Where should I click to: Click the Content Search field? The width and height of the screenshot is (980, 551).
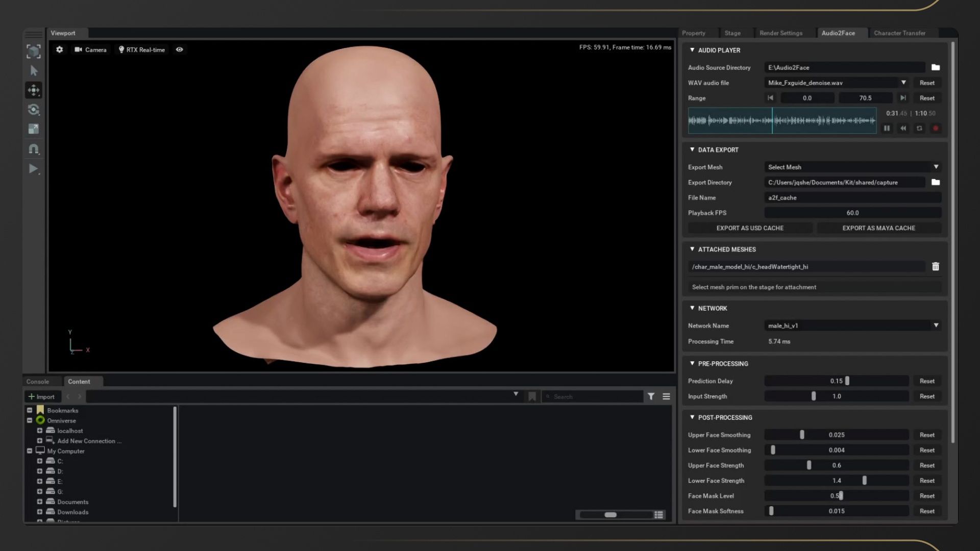pos(592,396)
